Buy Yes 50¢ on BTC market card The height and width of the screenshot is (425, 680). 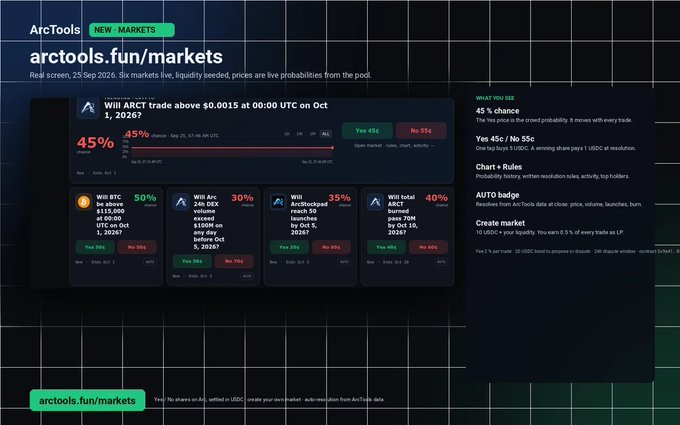(95, 247)
